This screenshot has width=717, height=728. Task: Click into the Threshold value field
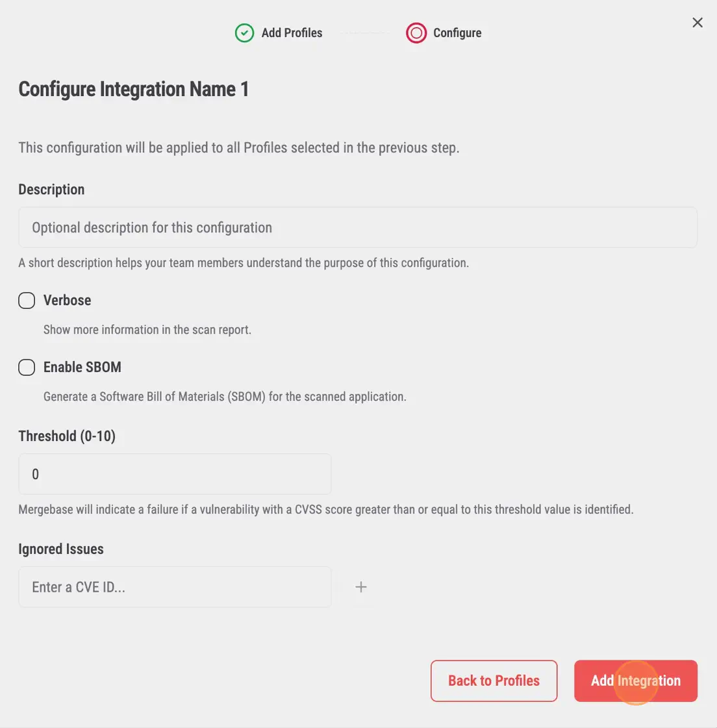click(175, 474)
